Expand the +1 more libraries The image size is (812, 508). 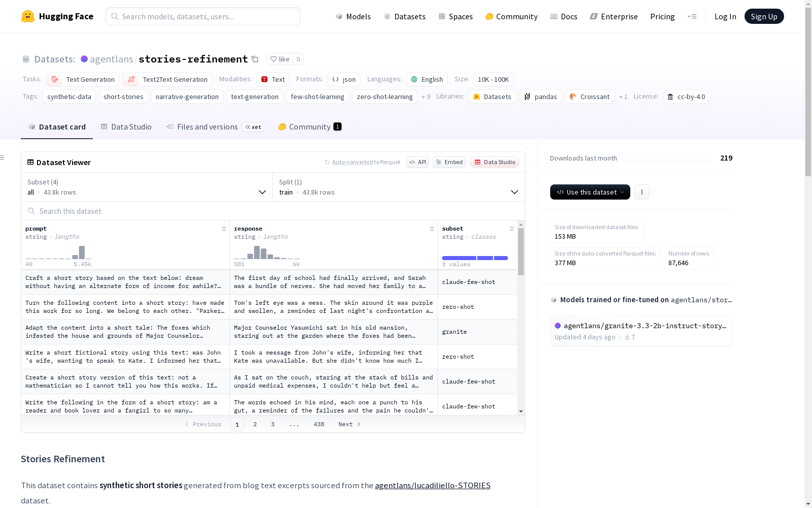623,97
